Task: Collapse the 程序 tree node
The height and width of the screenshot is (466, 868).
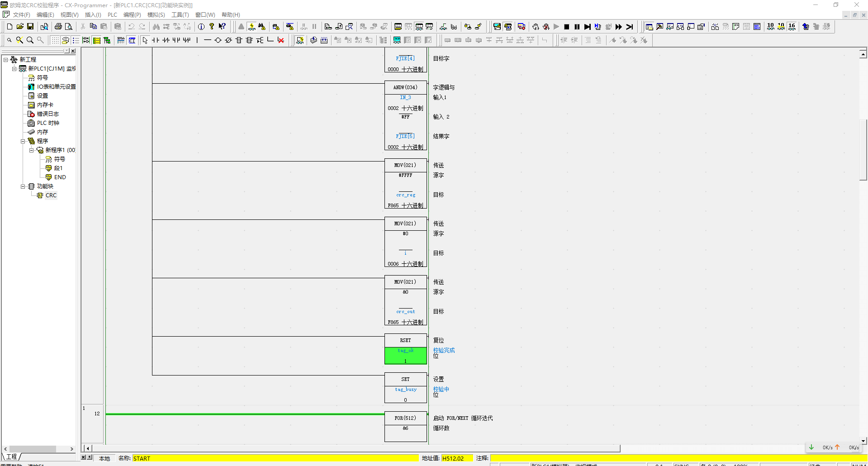Action: [x=23, y=141]
